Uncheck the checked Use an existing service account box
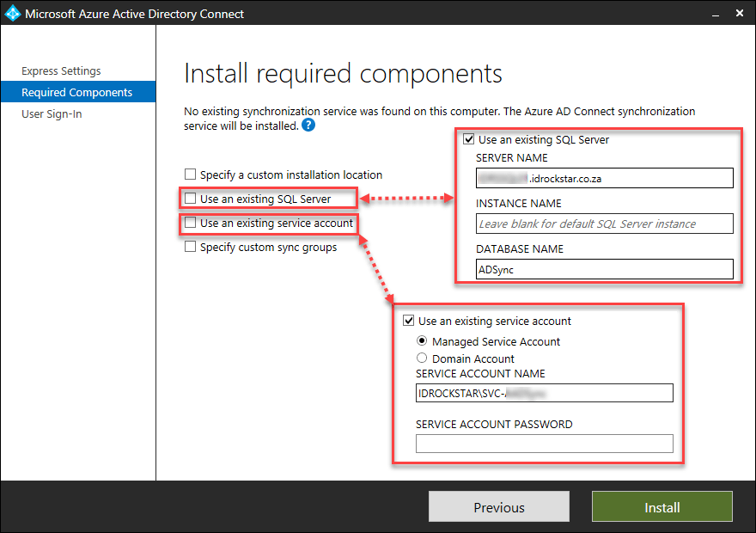 coord(408,321)
